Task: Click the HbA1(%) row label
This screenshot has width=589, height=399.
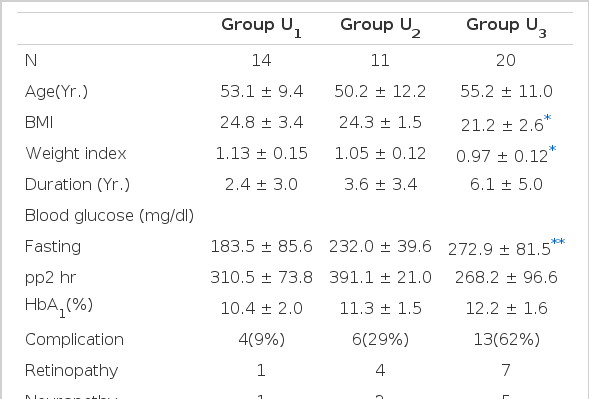Action: coord(59,307)
